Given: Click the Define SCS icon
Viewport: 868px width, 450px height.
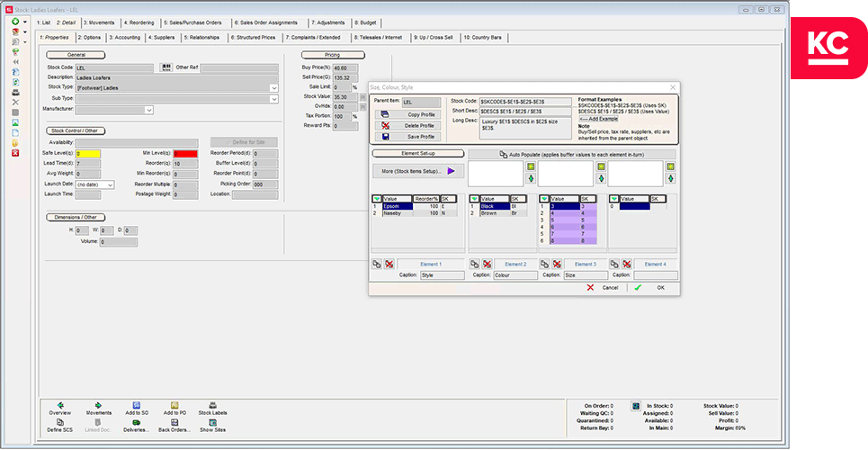Looking at the screenshot, I should pyautogui.click(x=59, y=422).
